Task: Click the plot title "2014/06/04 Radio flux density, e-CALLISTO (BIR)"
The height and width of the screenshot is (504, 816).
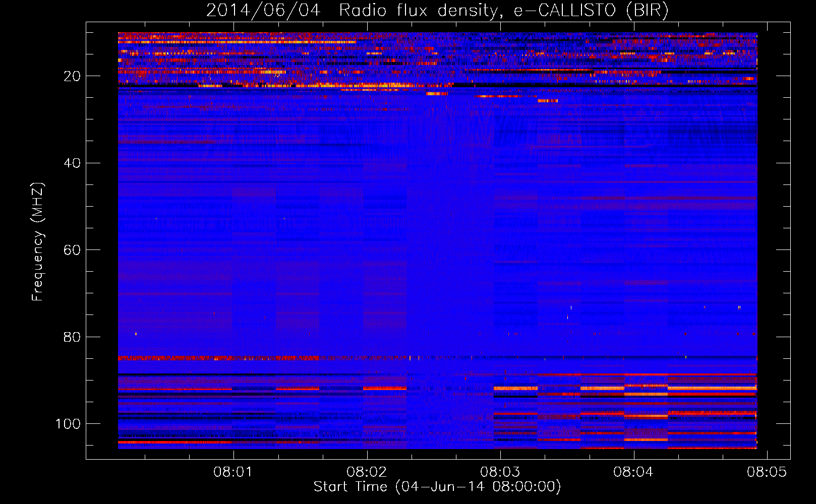Action: click(x=437, y=11)
